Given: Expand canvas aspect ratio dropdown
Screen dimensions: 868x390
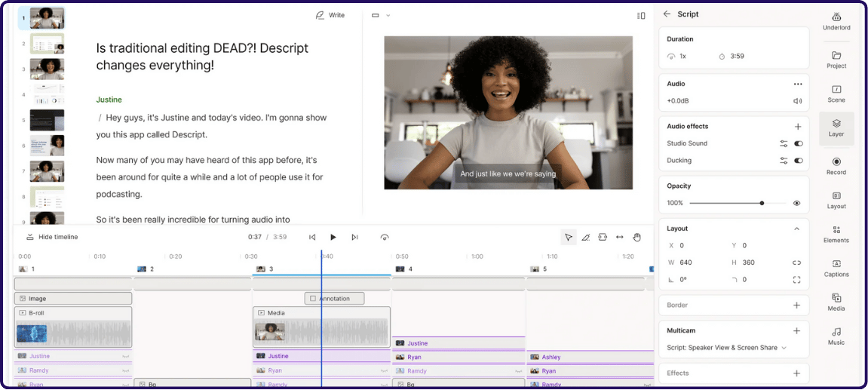Looking at the screenshot, I should point(381,16).
